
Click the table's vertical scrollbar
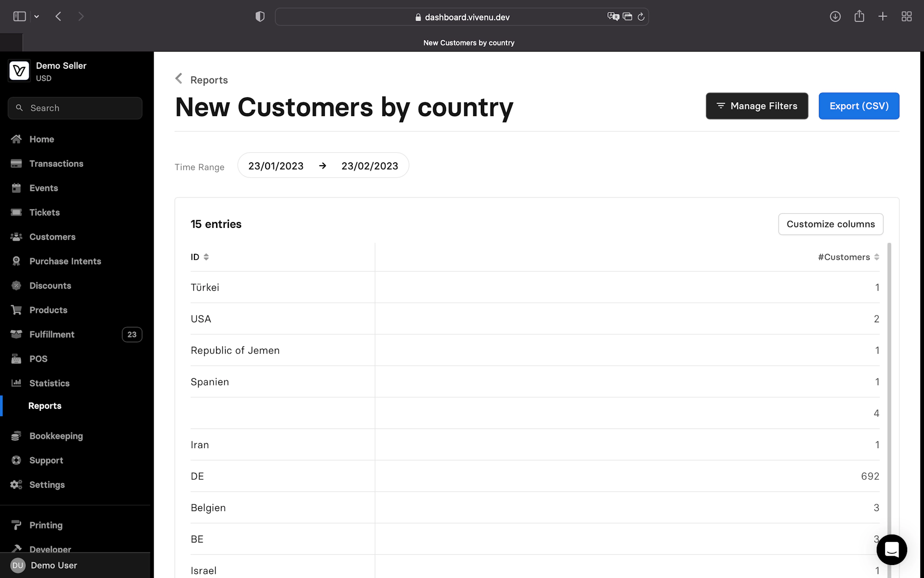coord(889,385)
